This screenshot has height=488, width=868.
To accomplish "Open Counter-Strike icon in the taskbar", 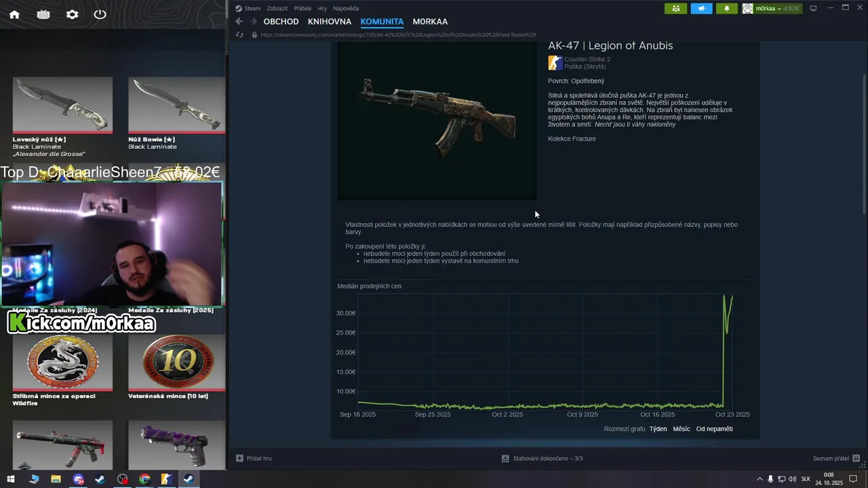I will click(166, 479).
